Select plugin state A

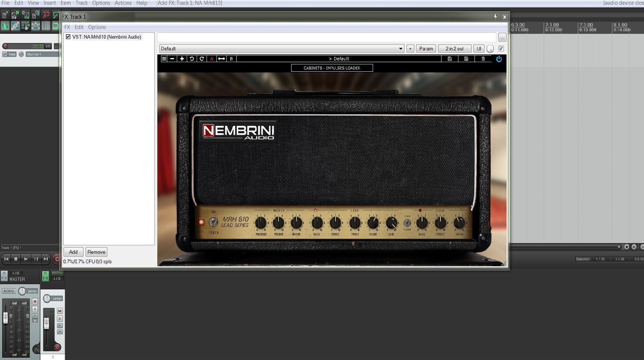point(212,58)
